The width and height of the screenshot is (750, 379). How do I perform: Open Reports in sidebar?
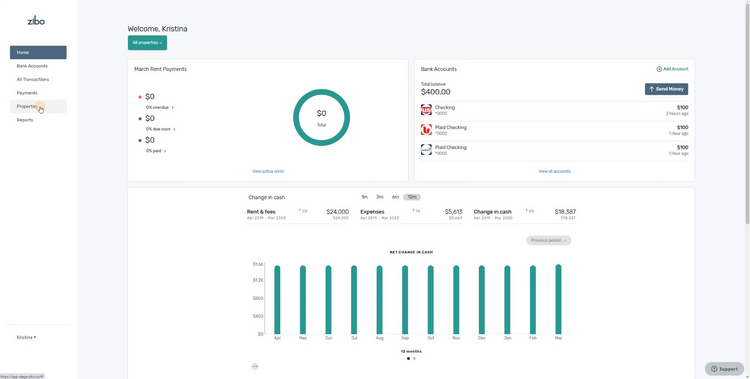click(38, 120)
